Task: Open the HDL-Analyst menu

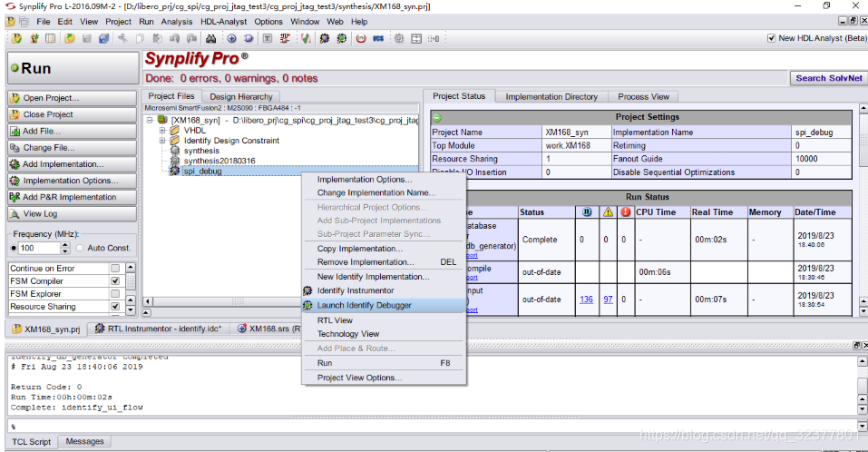Action: click(224, 22)
